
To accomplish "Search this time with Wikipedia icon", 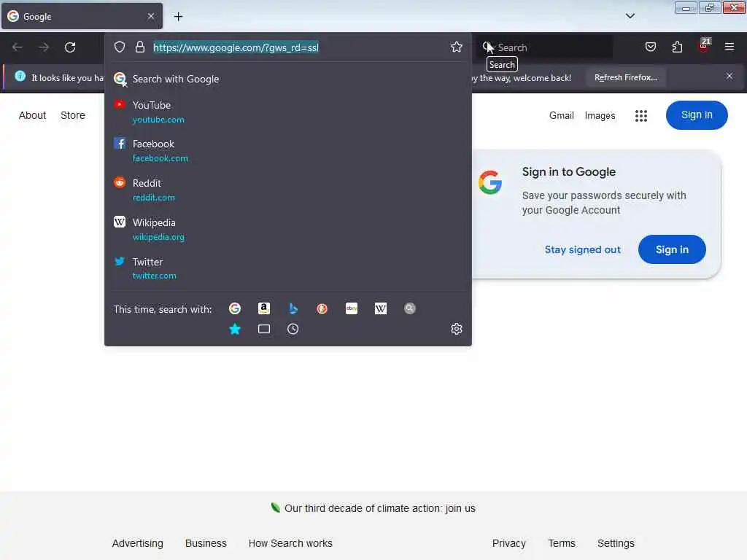I will coord(381,308).
